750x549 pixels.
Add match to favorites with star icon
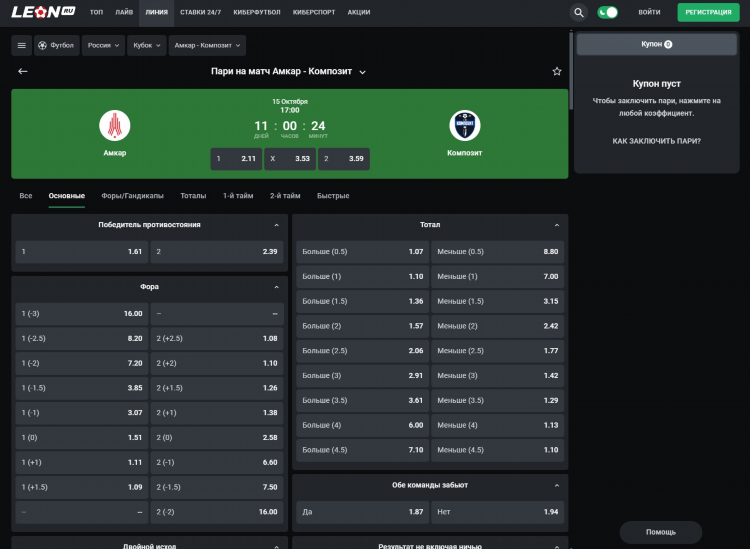(x=557, y=71)
